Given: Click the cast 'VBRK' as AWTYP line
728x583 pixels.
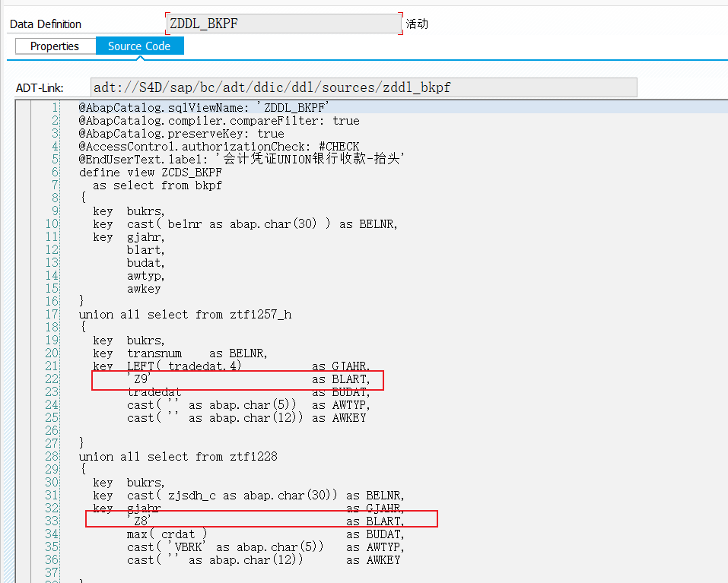Looking at the screenshot, I should [265, 547].
